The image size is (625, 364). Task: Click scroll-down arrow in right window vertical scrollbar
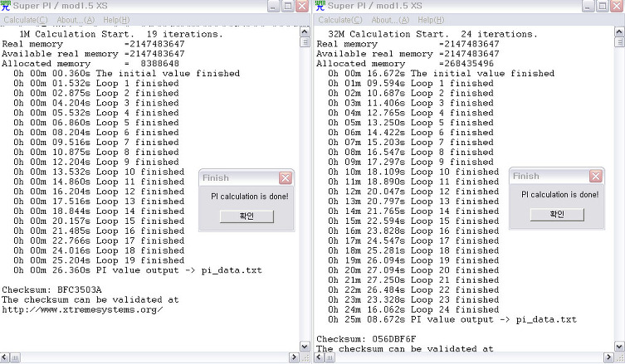(619, 347)
